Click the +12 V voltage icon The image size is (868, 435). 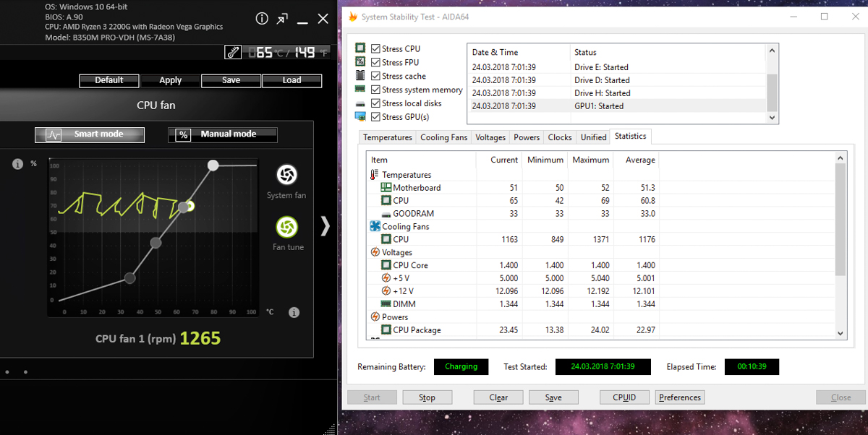point(386,291)
